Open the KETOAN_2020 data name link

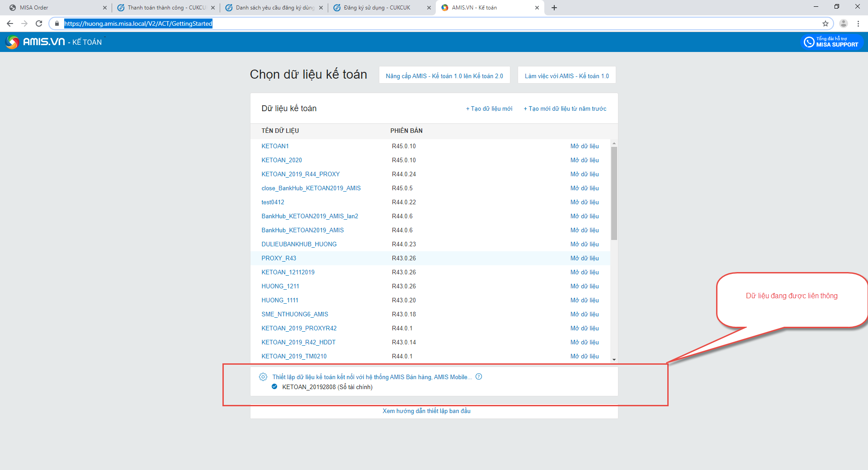[282, 160]
